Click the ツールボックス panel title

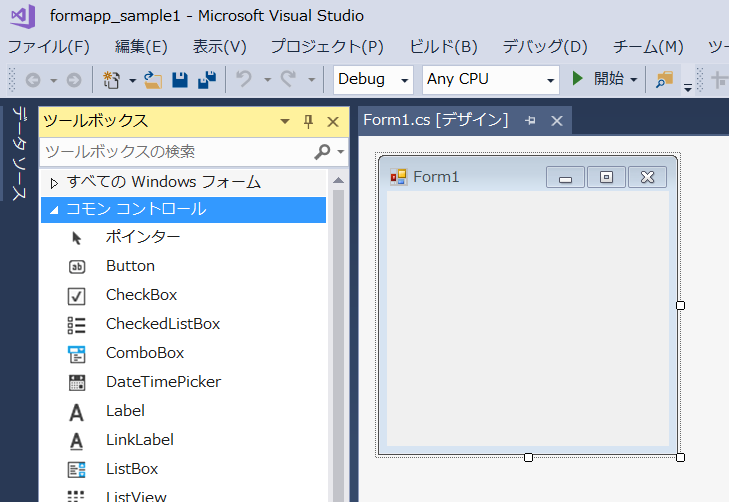pyautogui.click(x=96, y=121)
